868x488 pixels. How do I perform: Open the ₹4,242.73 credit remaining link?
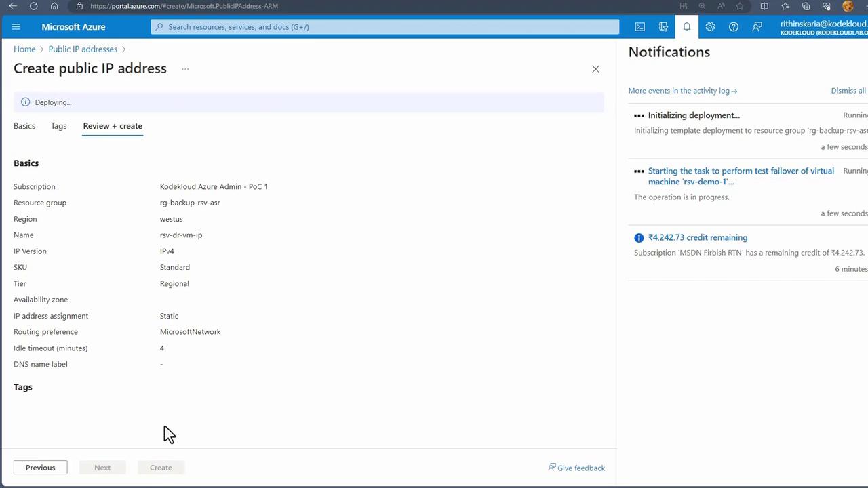698,237
